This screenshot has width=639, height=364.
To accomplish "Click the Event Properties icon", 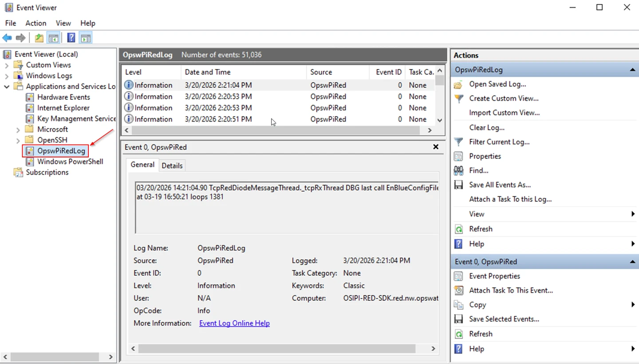I will click(458, 276).
